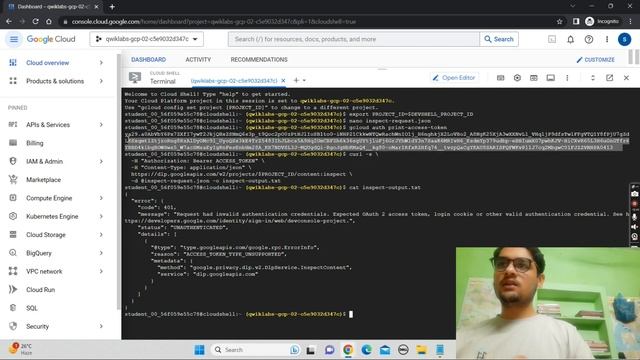Open Cloud Shell in new window
This screenshot has width=640, height=360.
609,78
